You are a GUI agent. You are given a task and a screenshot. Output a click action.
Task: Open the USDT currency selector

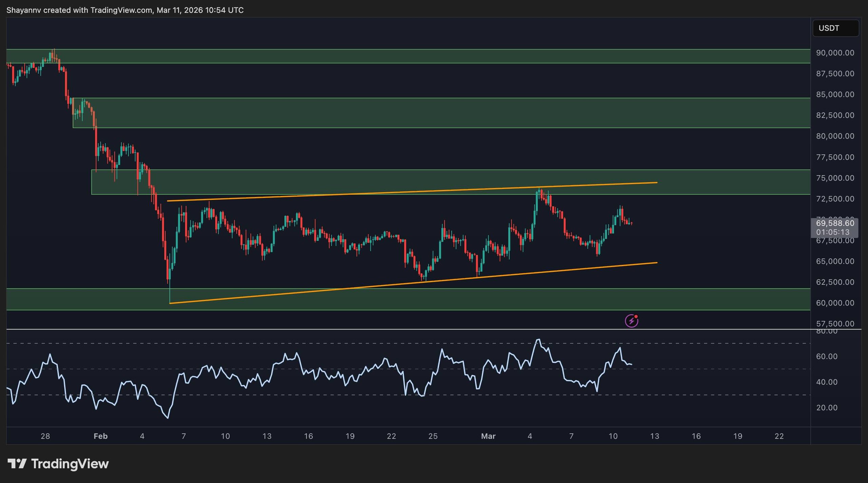pos(835,28)
